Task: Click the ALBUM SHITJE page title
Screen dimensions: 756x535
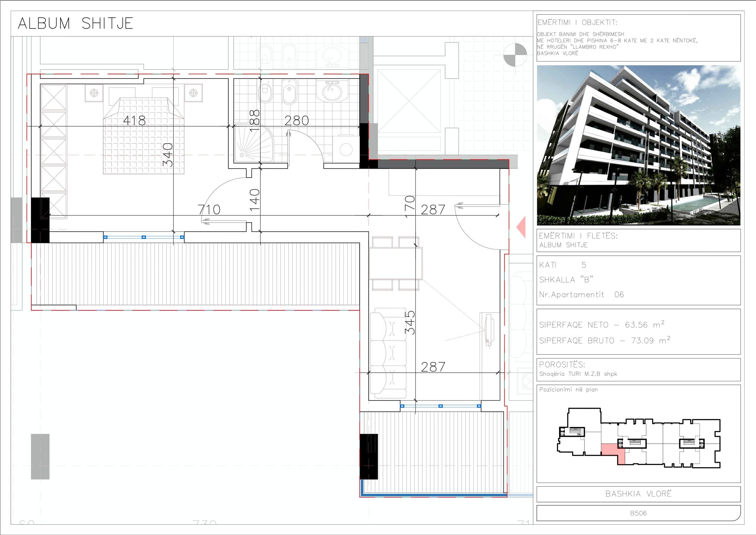Action: click(75, 23)
